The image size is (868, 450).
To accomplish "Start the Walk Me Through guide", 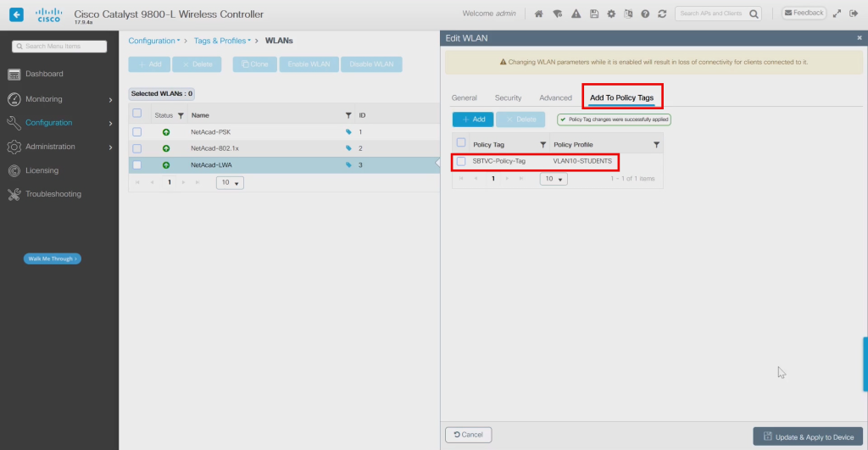I will tap(52, 259).
